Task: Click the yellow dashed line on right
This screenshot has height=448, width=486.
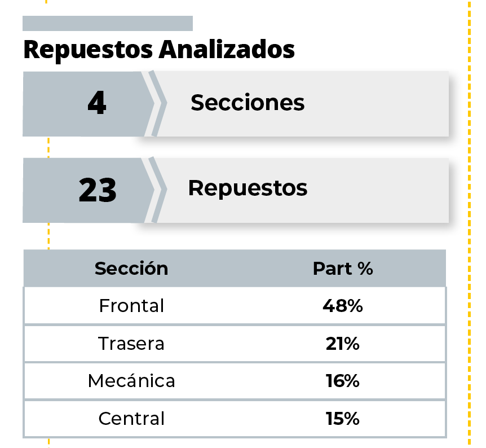Action: coord(469,223)
